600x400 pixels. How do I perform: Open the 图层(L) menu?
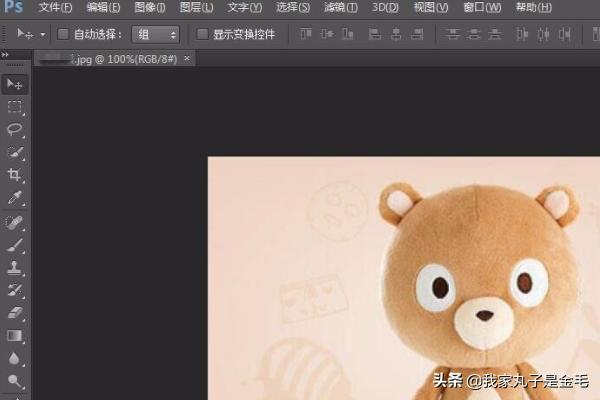(197, 7)
